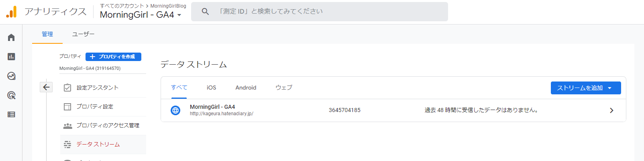
Task: Open プロパティのアクセス管理 menu item
Action: [108, 125]
